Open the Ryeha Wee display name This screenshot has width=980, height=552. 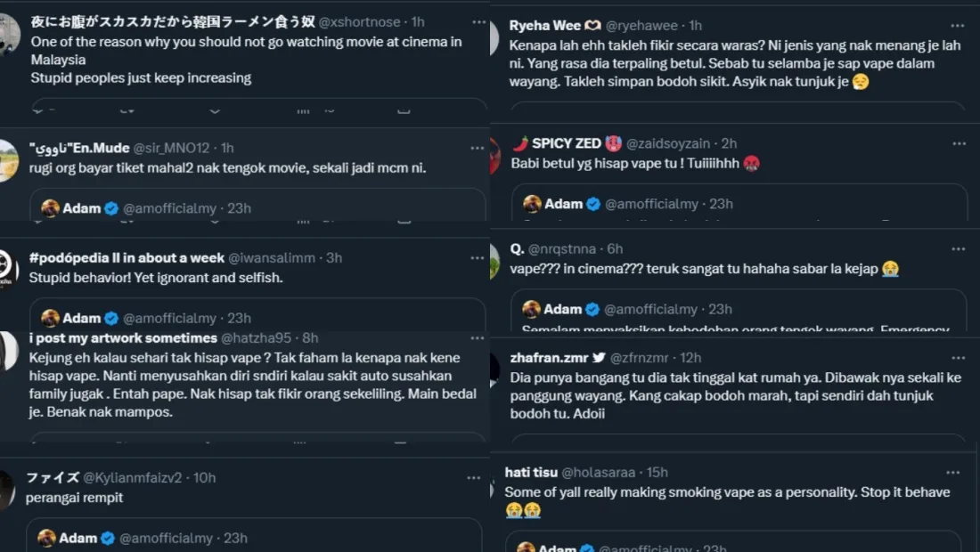click(x=544, y=26)
